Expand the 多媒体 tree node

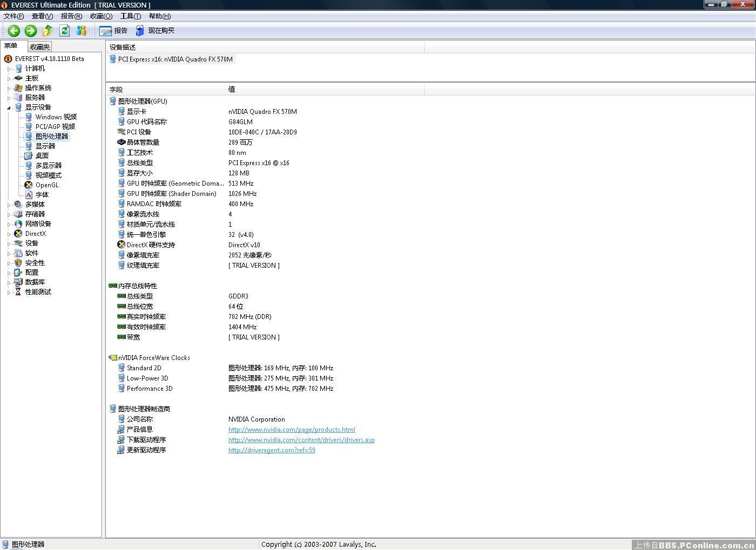click(9, 205)
